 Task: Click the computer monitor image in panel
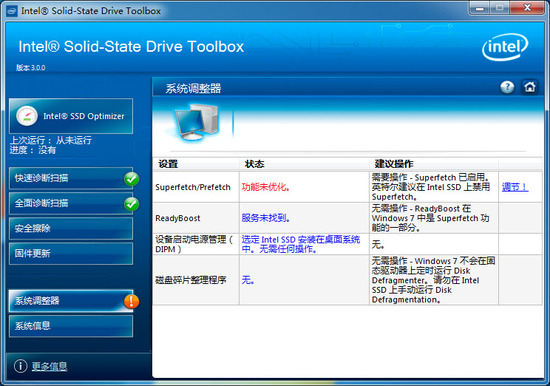click(x=196, y=122)
